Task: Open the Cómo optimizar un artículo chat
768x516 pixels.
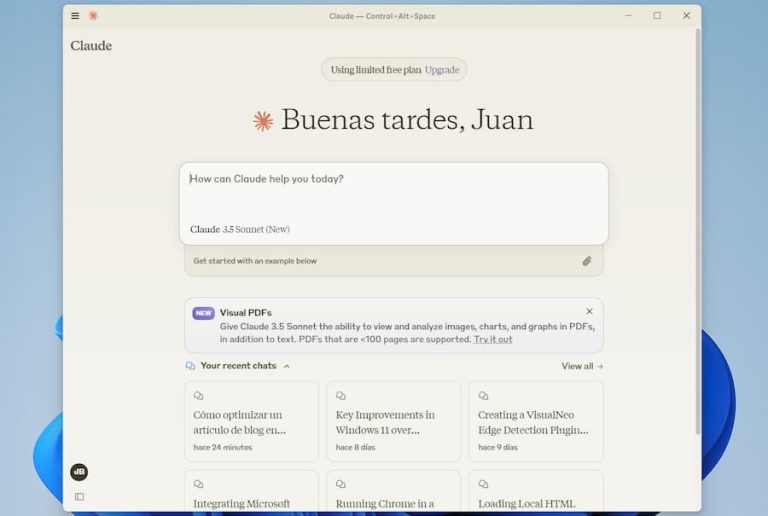Action: click(x=251, y=422)
